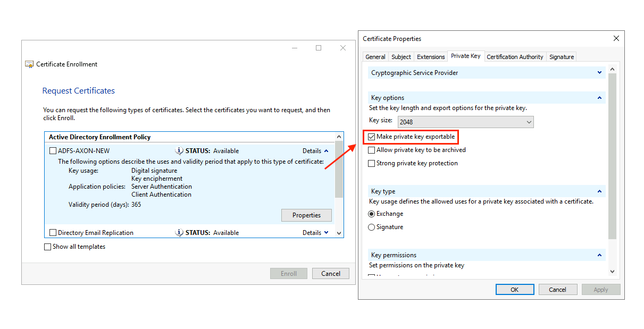Switch to the Certification Authority tab
The image size is (644, 329).
tap(515, 56)
